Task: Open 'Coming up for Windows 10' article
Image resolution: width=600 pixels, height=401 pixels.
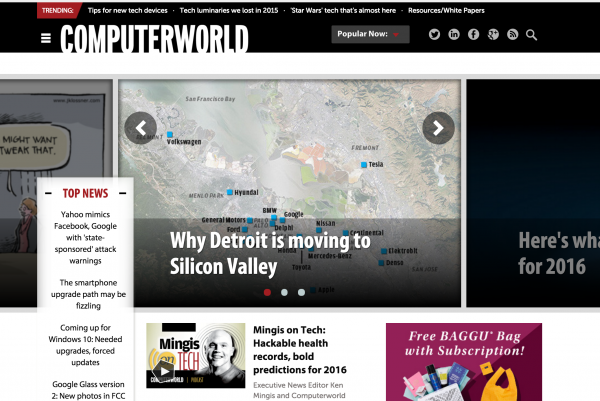Action: point(85,345)
